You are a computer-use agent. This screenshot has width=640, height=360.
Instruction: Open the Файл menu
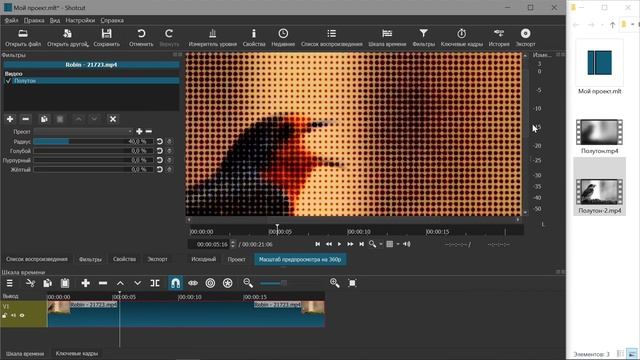(11, 20)
